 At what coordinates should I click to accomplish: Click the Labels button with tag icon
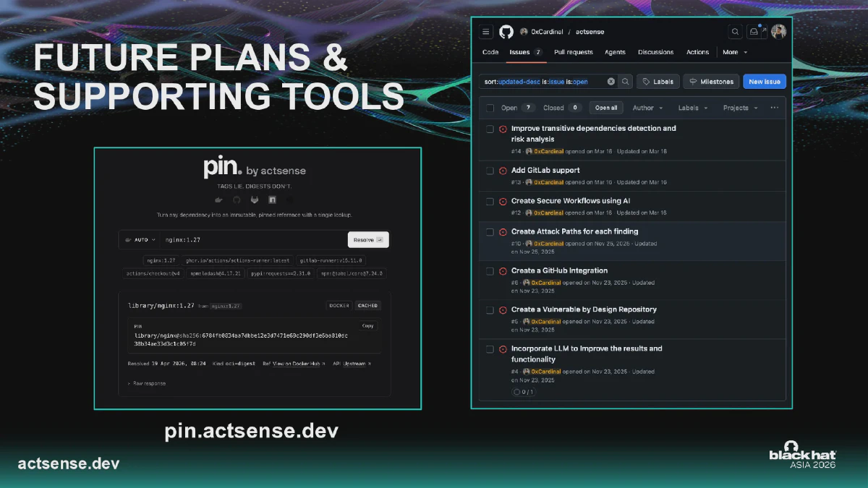[x=658, y=82]
